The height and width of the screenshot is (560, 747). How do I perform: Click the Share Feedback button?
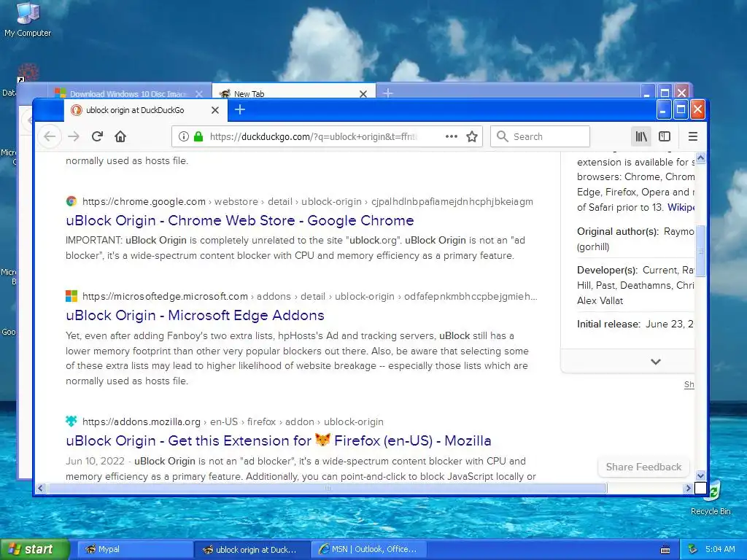tap(643, 467)
